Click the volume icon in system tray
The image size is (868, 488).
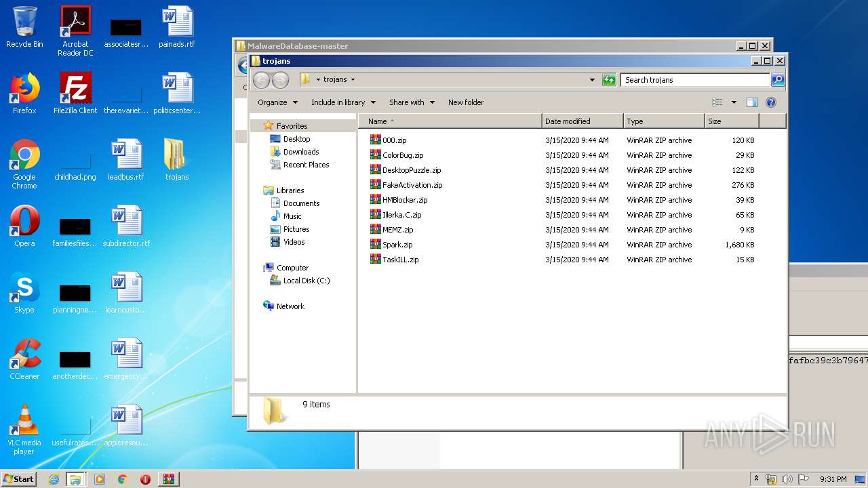coord(787,479)
